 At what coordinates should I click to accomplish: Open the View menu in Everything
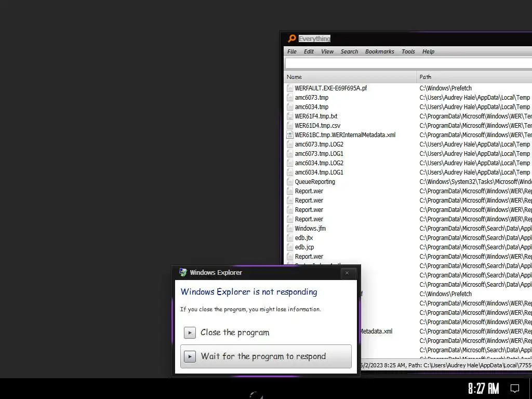point(327,51)
